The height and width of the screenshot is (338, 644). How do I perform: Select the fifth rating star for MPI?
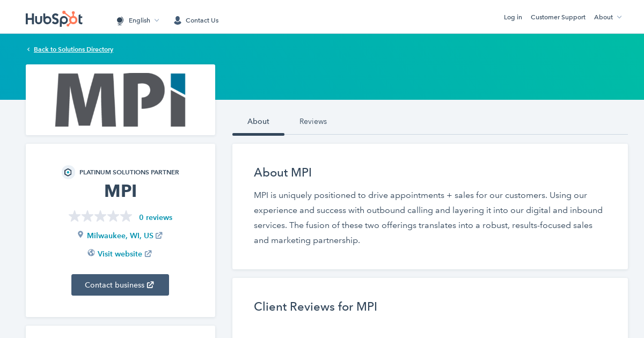(126, 216)
